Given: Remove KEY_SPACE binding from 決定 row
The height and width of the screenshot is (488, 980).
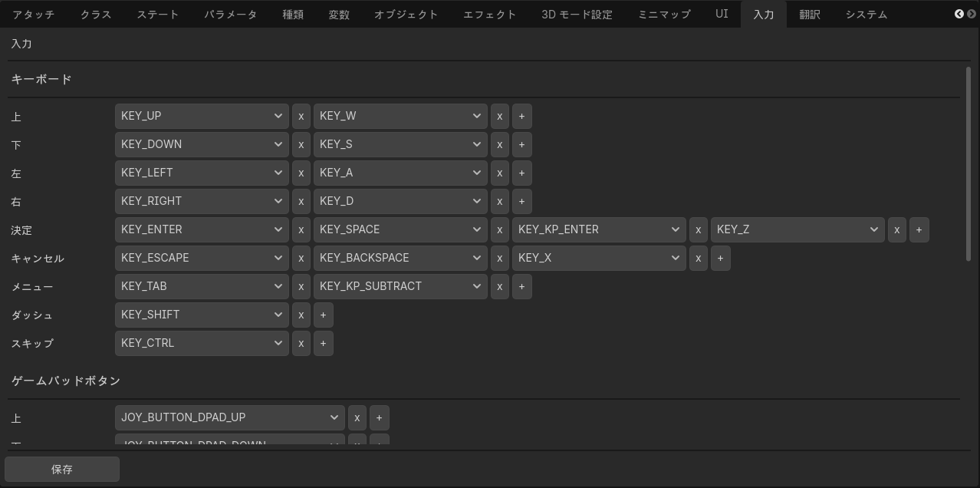Looking at the screenshot, I should pos(500,229).
